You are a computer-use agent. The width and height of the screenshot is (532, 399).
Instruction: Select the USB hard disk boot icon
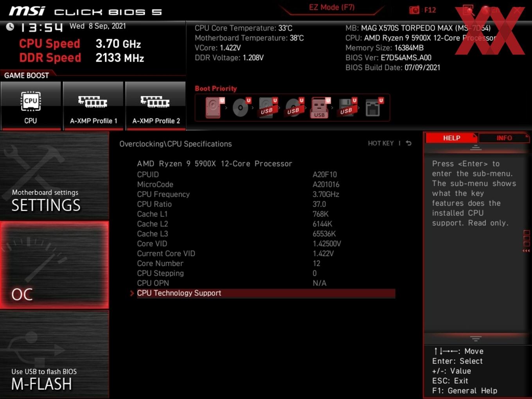(x=268, y=108)
